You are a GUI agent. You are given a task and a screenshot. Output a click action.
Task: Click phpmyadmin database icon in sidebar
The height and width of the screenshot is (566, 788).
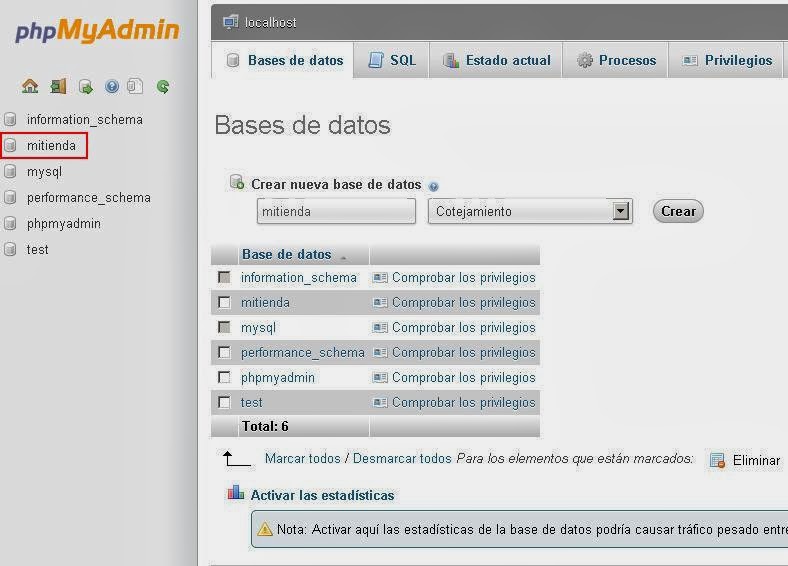click(x=10, y=224)
